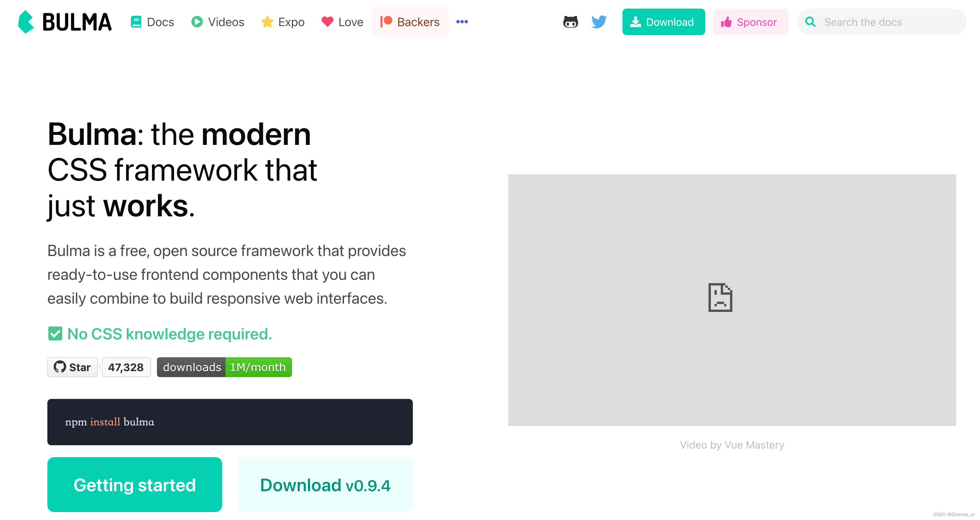Screen dimensions: 980x520
Task: Visit Bulma Twitter via bird icon
Action: coord(598,22)
